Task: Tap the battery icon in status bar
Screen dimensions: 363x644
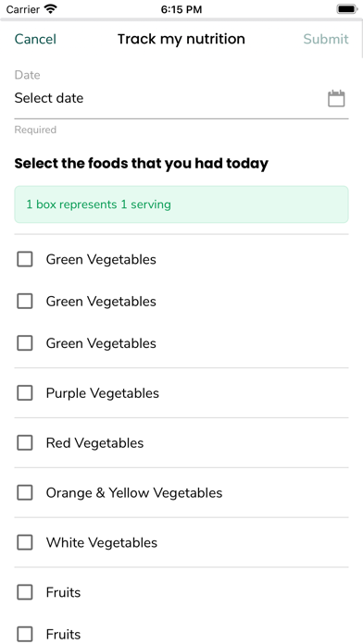Action: click(x=347, y=9)
